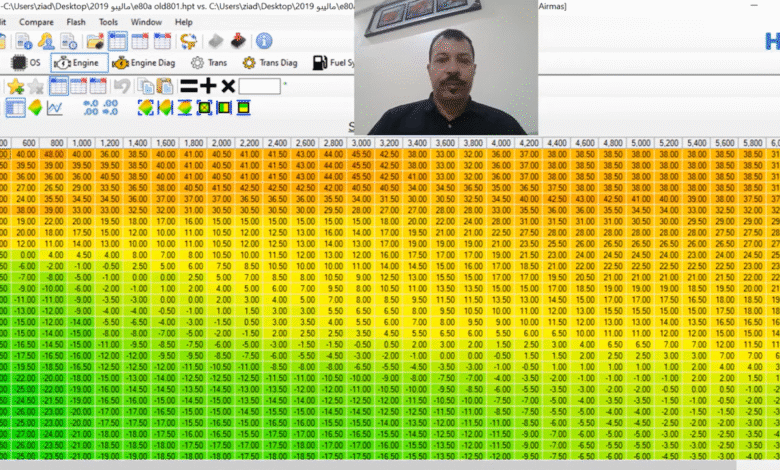
Task: Switch to the Engine Diag tab
Action: [x=144, y=63]
